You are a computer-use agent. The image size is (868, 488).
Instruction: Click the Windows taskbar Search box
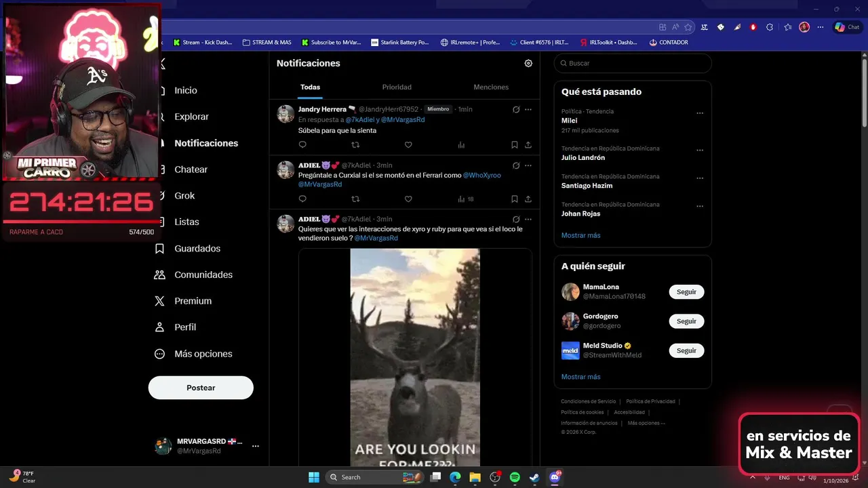coord(375,477)
